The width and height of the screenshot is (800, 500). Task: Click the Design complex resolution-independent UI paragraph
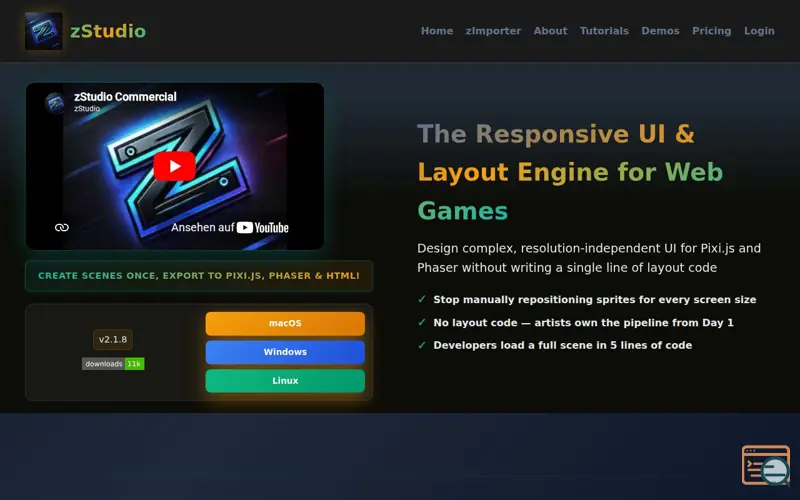coord(589,258)
